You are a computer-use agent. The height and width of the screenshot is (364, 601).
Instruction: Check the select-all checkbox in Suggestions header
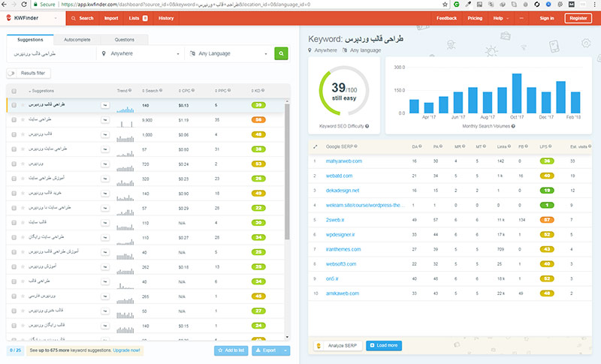(14, 91)
